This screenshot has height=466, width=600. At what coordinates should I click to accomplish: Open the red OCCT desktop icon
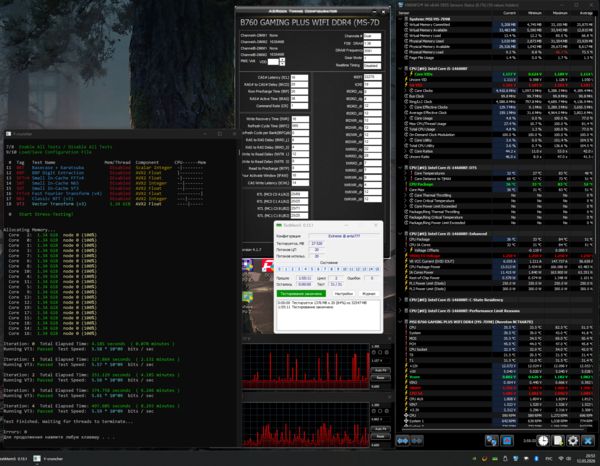[x=268, y=266]
